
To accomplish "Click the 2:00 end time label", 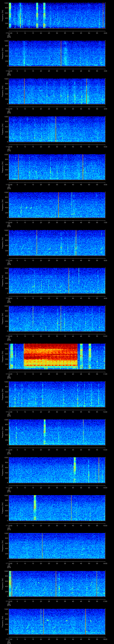I will click(x=105, y=33).
